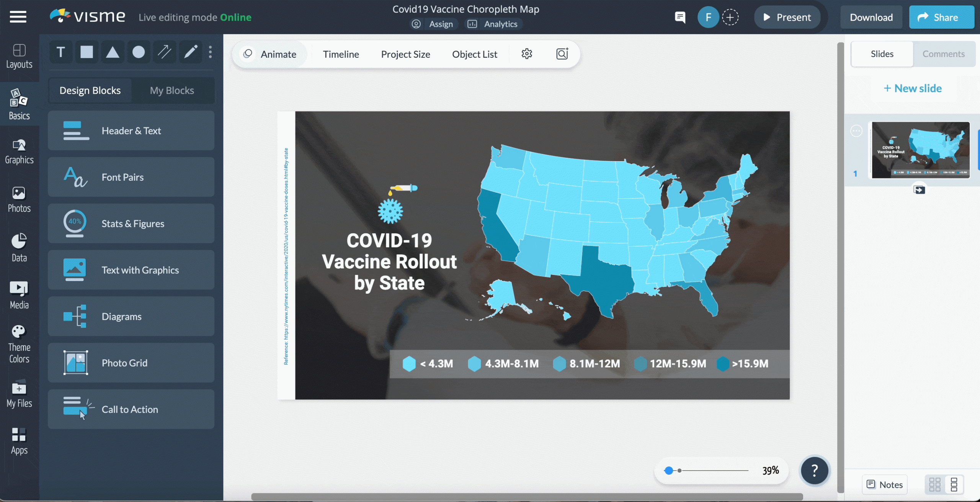Click the hamburger main menu
The image size is (980, 502).
(x=18, y=17)
